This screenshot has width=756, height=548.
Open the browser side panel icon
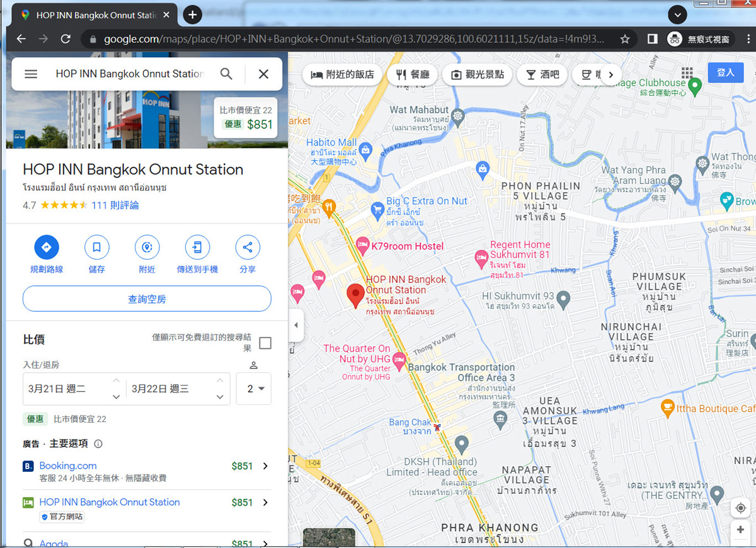tap(653, 39)
